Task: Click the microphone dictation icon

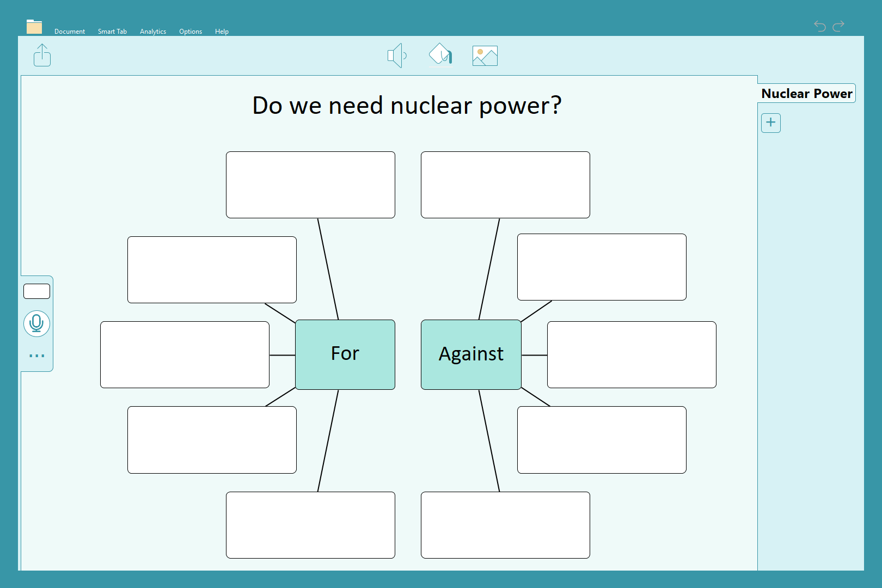Action: [36, 323]
